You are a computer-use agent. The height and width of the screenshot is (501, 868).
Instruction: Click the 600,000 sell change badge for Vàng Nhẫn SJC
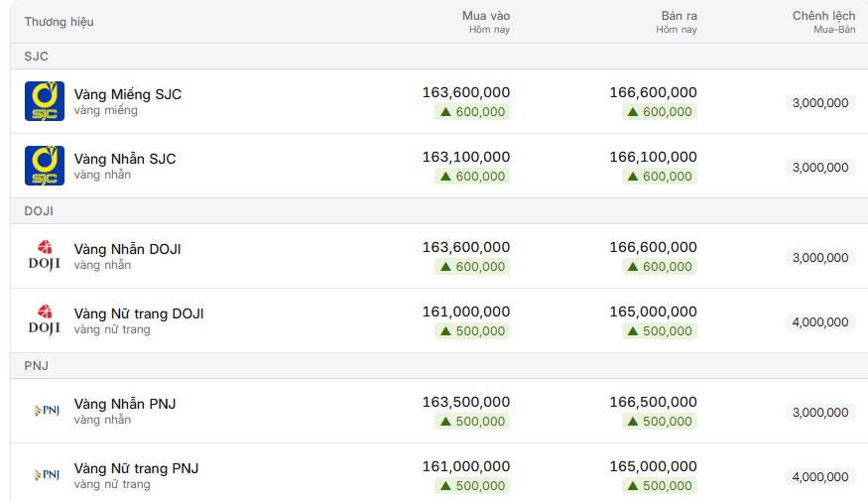coord(660,177)
